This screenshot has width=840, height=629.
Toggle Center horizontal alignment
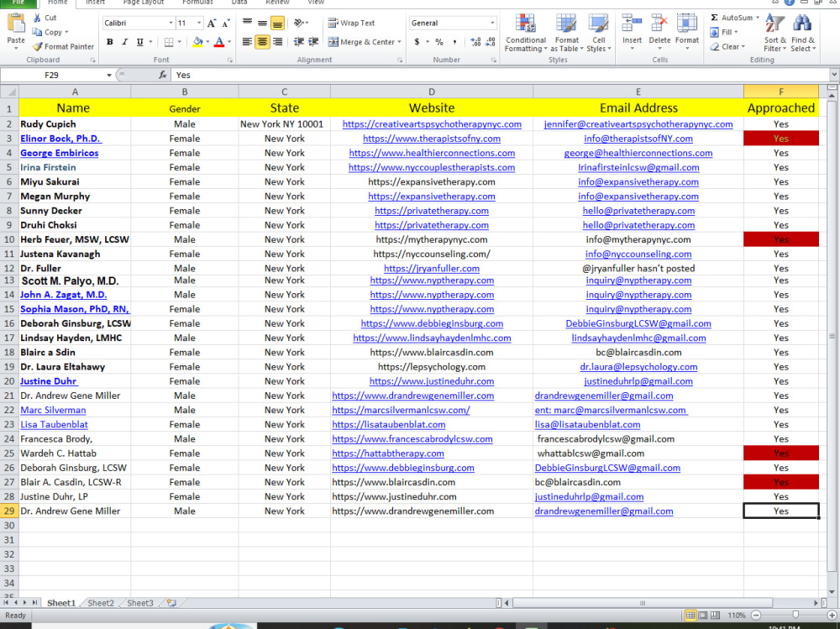(262, 42)
